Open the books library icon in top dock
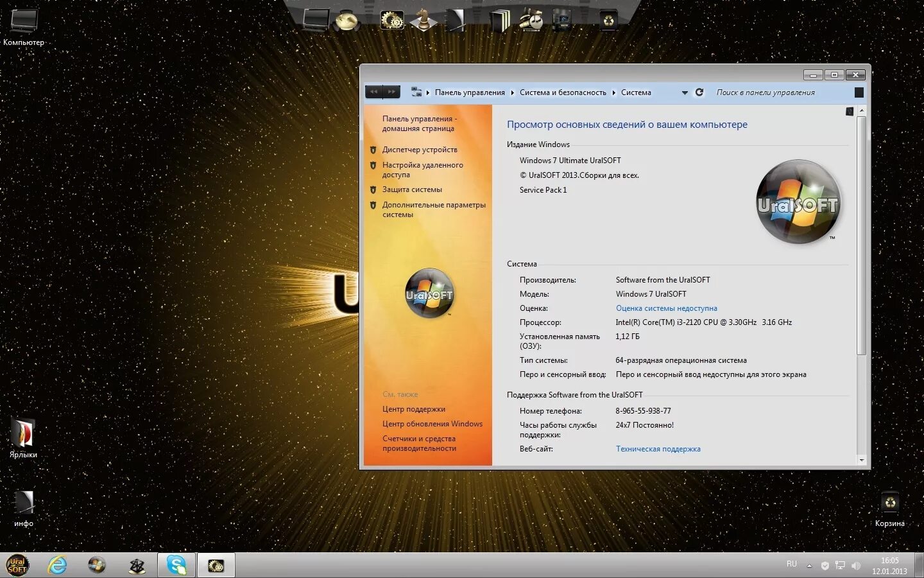 (500, 21)
